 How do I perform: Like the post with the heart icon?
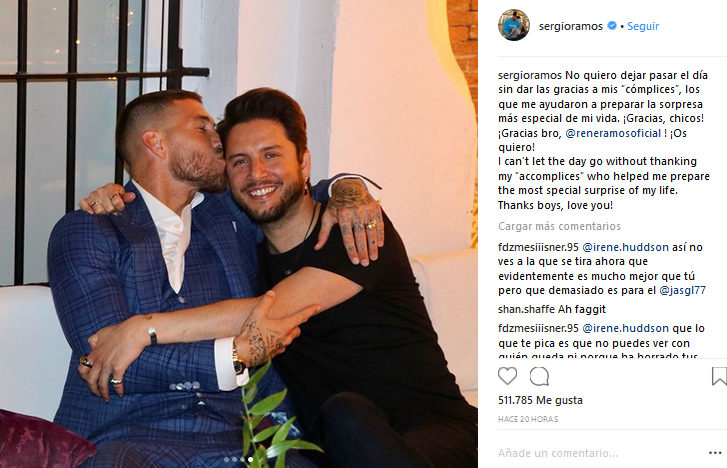tap(507, 376)
